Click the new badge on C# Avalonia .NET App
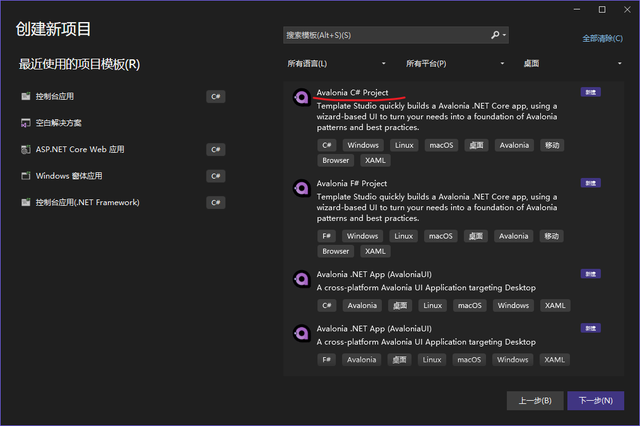This screenshot has width=640, height=426. coord(591,274)
